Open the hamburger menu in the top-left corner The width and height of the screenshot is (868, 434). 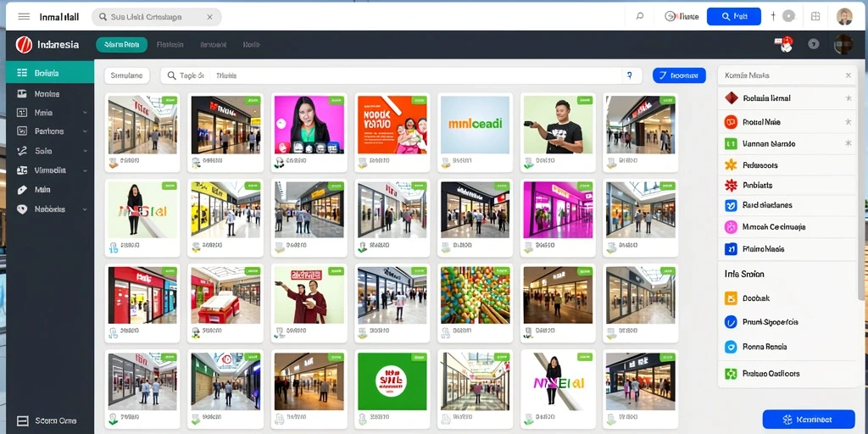coord(24,17)
